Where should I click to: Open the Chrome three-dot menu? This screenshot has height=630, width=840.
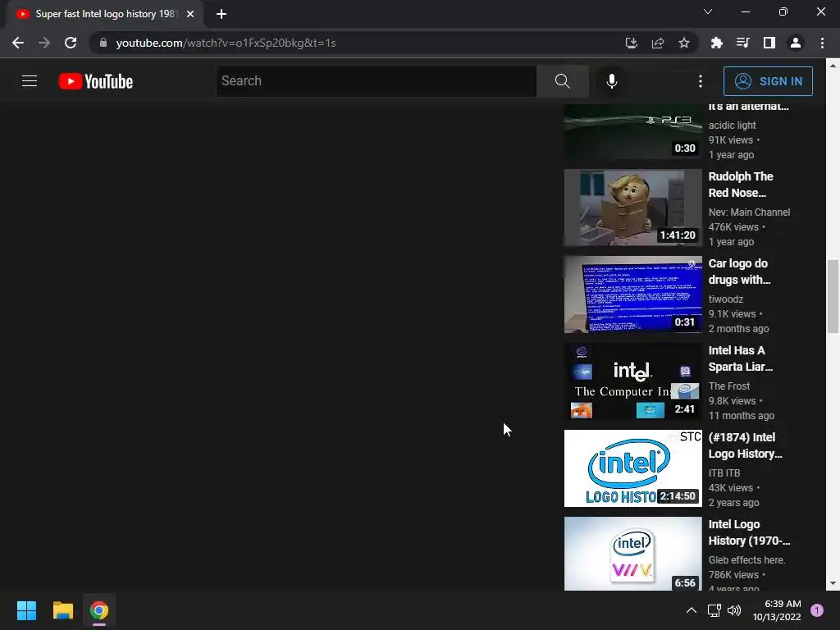tap(822, 43)
